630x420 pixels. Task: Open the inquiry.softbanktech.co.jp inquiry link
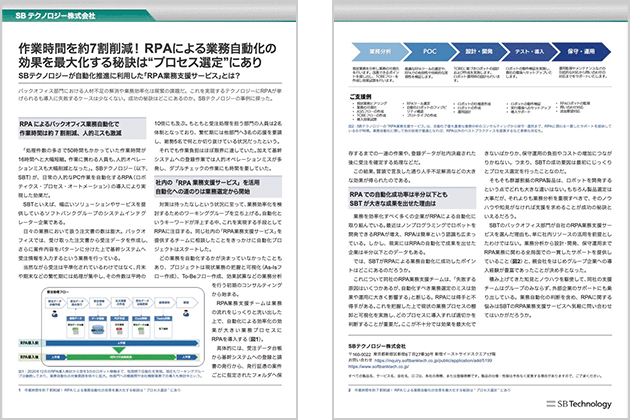click(x=433, y=361)
